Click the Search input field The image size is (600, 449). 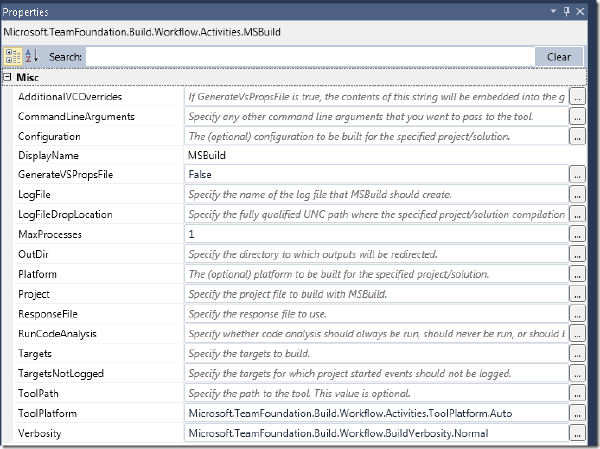pos(310,57)
